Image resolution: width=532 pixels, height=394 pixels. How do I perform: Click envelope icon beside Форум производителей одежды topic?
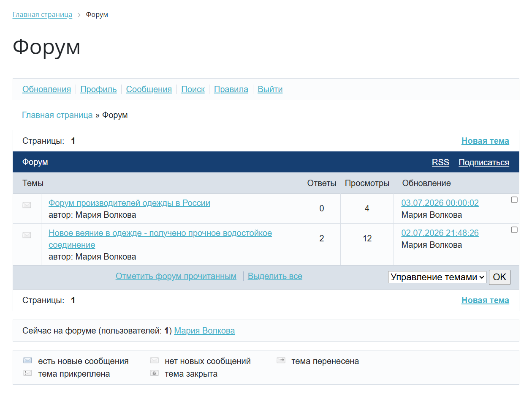pyautogui.click(x=27, y=205)
